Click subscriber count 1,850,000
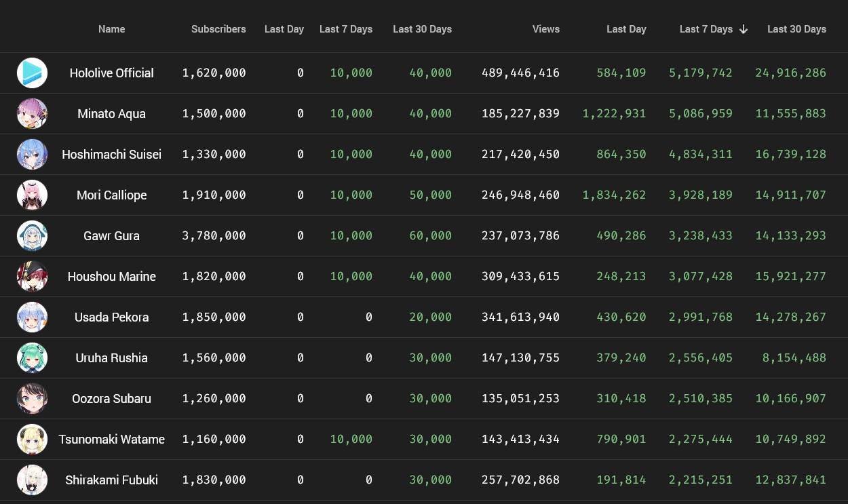Viewport: 848px width, 504px height. [x=214, y=317]
